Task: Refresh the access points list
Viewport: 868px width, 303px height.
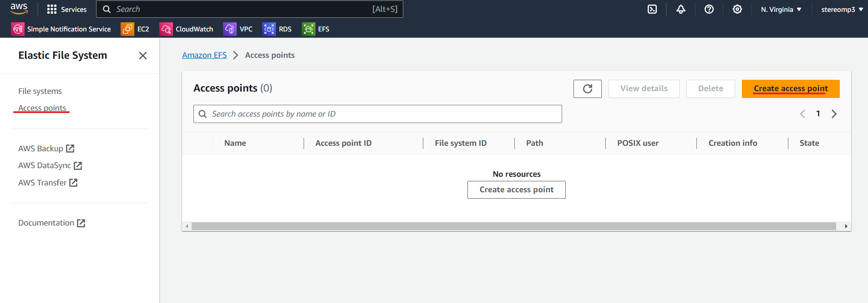Action: 588,89
